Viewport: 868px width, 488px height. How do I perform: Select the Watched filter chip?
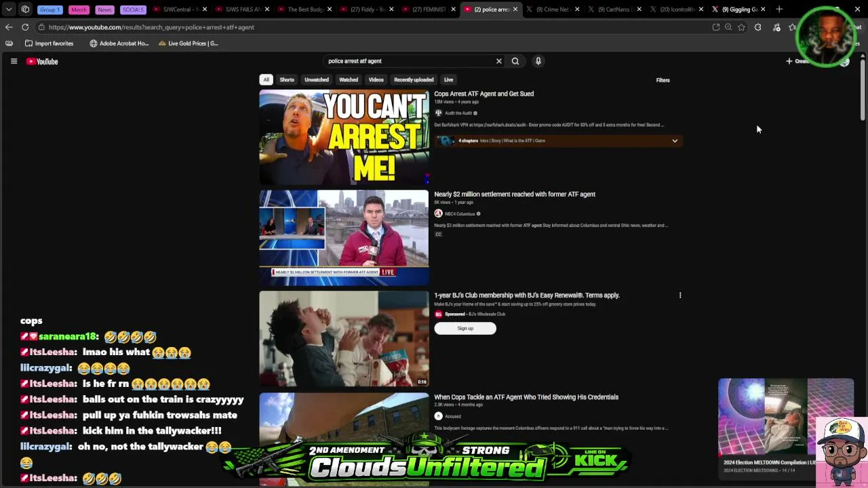[349, 80]
